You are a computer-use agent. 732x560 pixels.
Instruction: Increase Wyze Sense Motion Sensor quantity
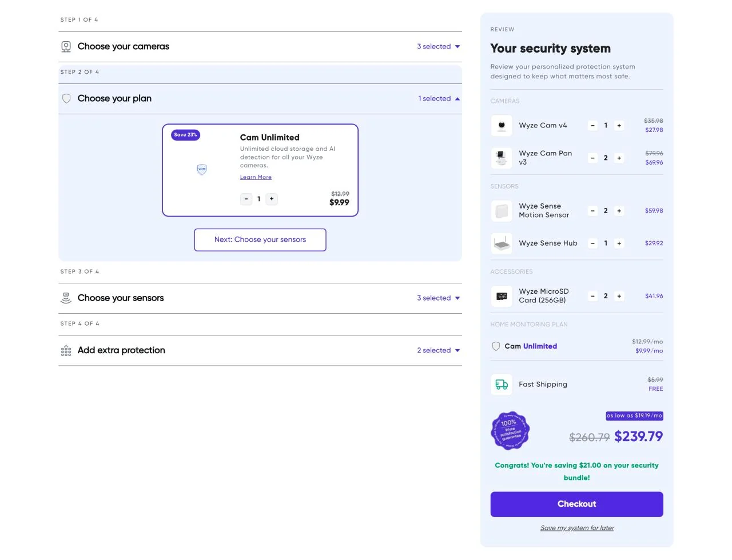619,211
